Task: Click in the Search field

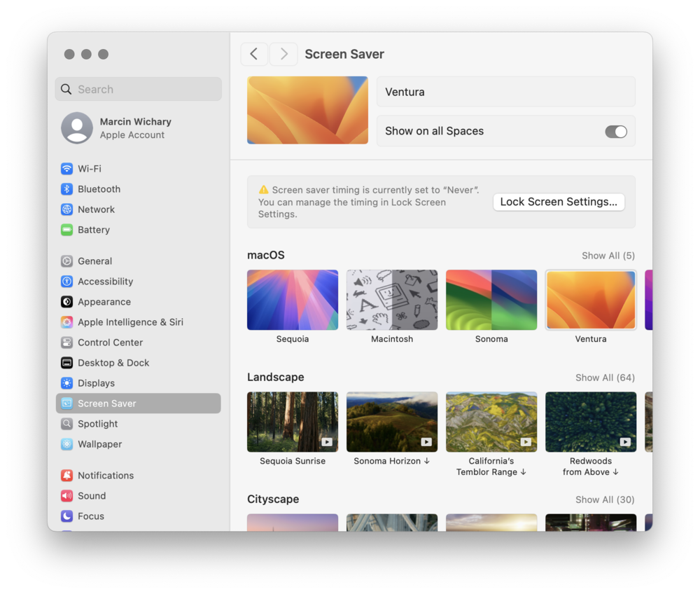Action: coord(139,89)
